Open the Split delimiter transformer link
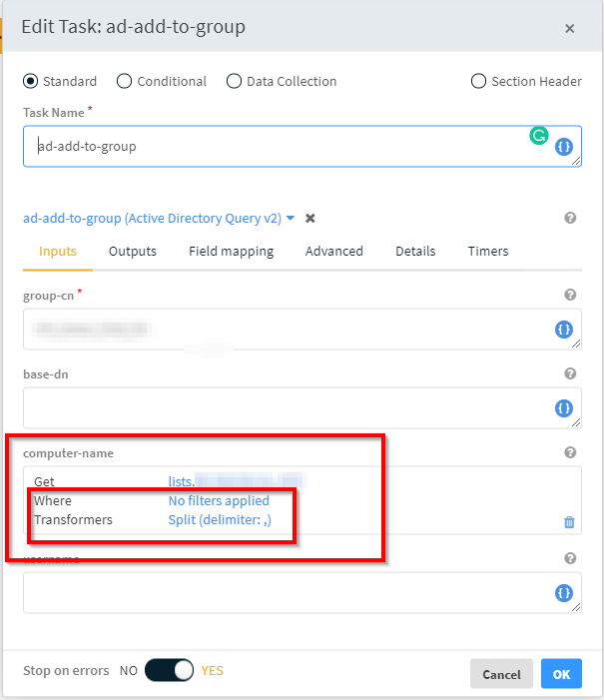The image size is (604, 700). tap(220, 519)
